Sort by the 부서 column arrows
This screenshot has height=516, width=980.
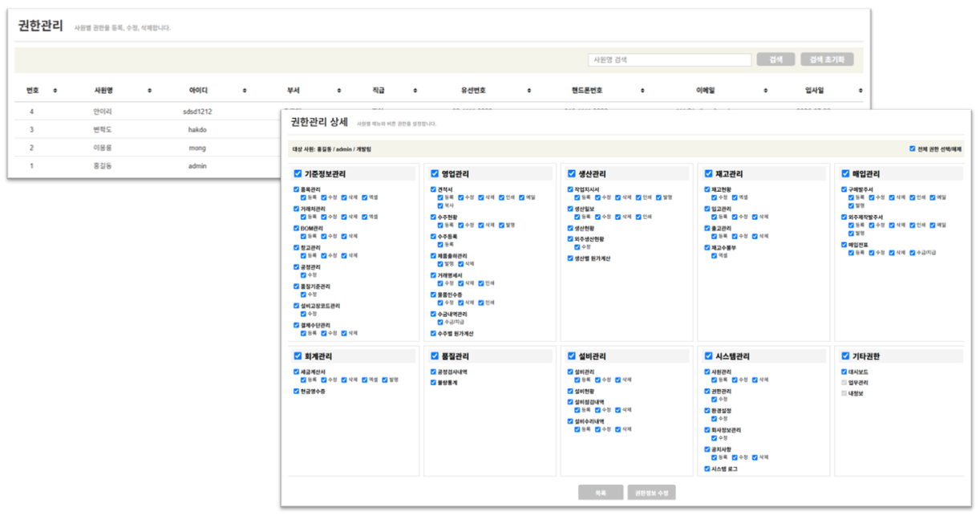click(x=338, y=90)
